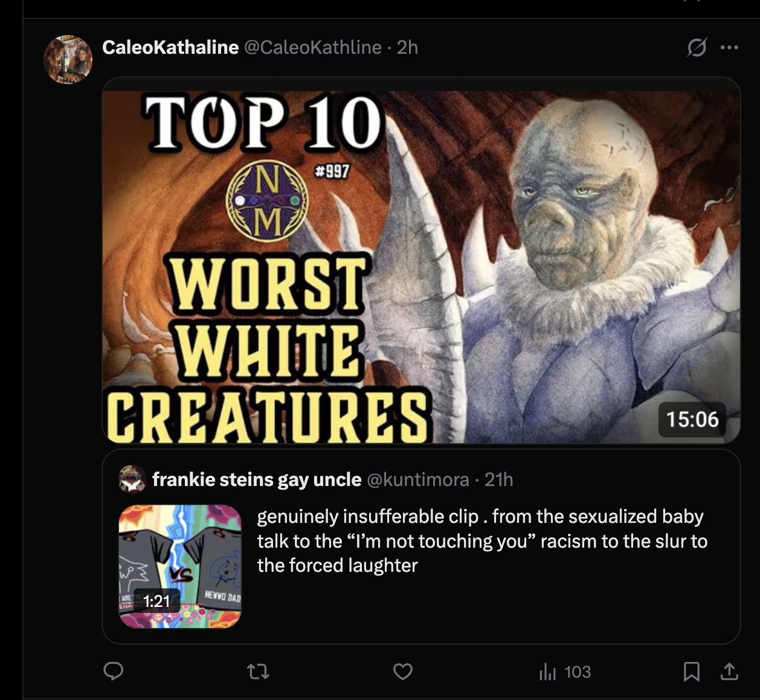The height and width of the screenshot is (700, 760).
Task: View the post analytics showing 103 views
Action: click(x=565, y=672)
